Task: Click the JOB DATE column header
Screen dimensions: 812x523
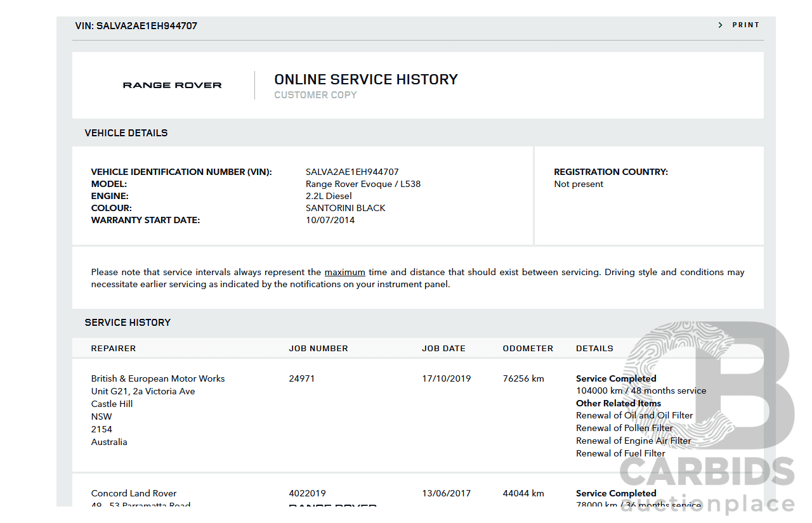Action: point(443,348)
